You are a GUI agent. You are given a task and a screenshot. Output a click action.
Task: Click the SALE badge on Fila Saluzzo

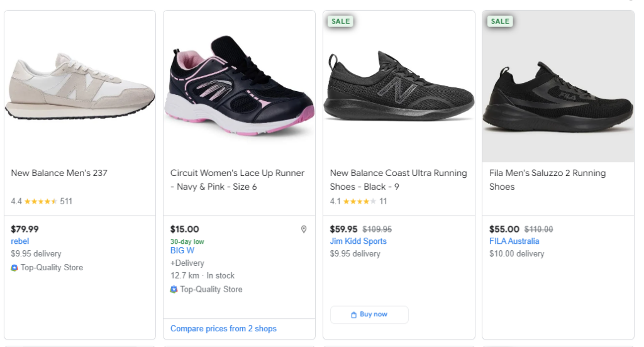tap(500, 21)
